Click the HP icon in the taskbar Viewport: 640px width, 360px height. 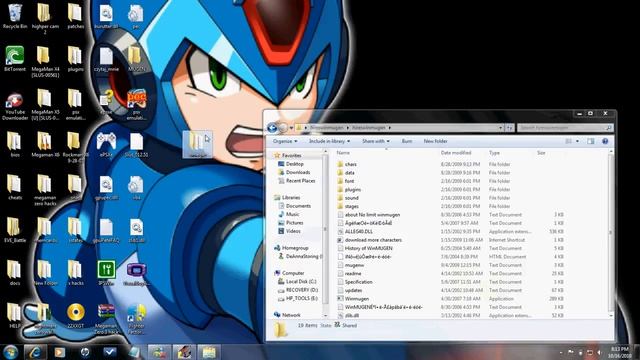click(85, 352)
